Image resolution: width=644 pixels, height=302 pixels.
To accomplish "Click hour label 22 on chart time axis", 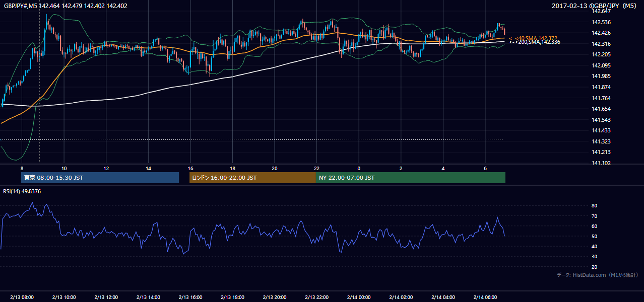I will click(x=316, y=168).
